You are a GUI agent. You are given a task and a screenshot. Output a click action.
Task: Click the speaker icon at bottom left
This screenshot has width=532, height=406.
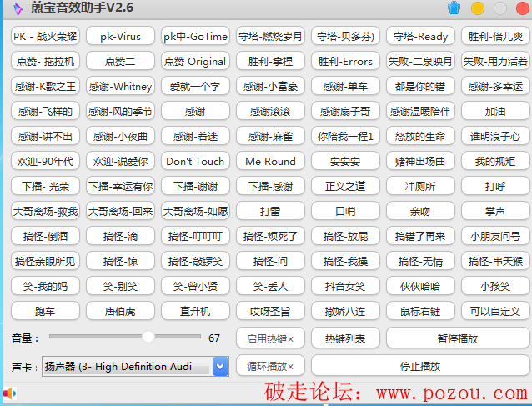[9, 393]
